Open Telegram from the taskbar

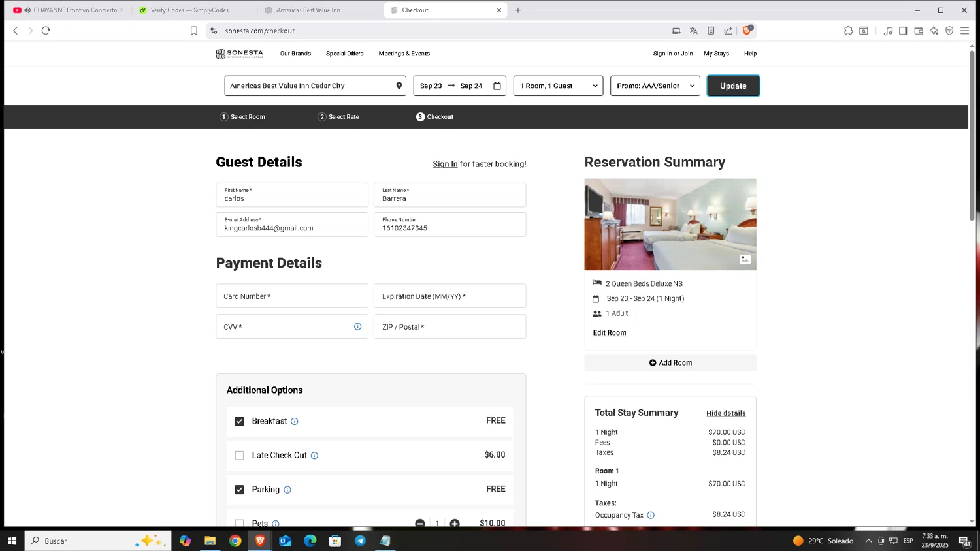pyautogui.click(x=360, y=541)
